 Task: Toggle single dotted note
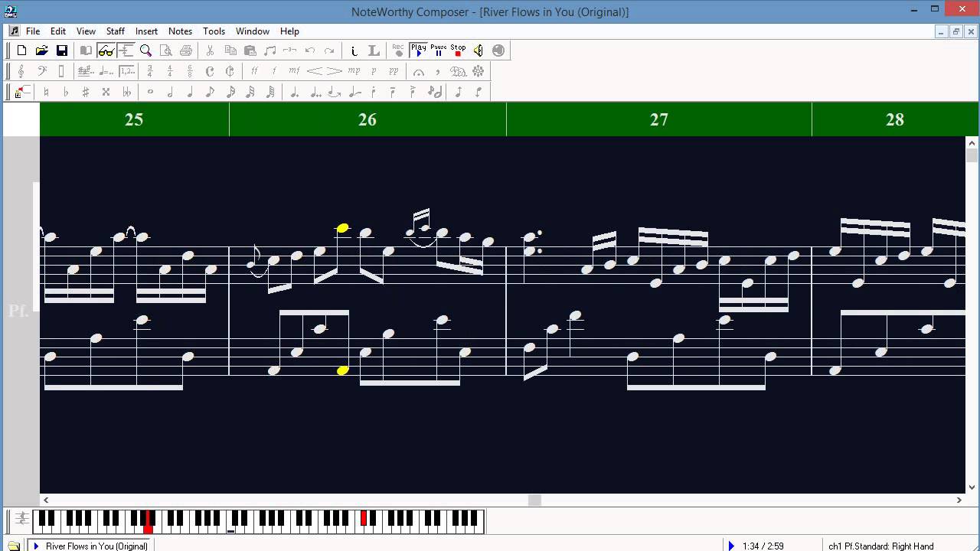(294, 92)
